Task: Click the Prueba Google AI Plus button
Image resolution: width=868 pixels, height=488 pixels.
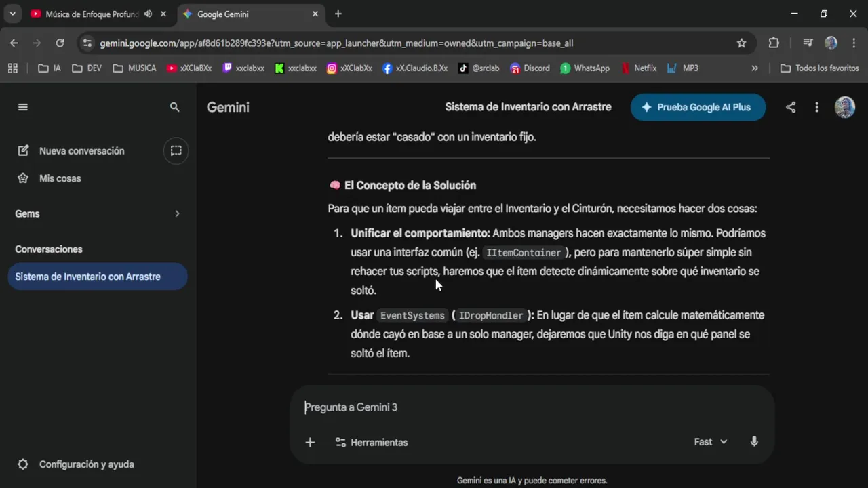Action: (698, 107)
